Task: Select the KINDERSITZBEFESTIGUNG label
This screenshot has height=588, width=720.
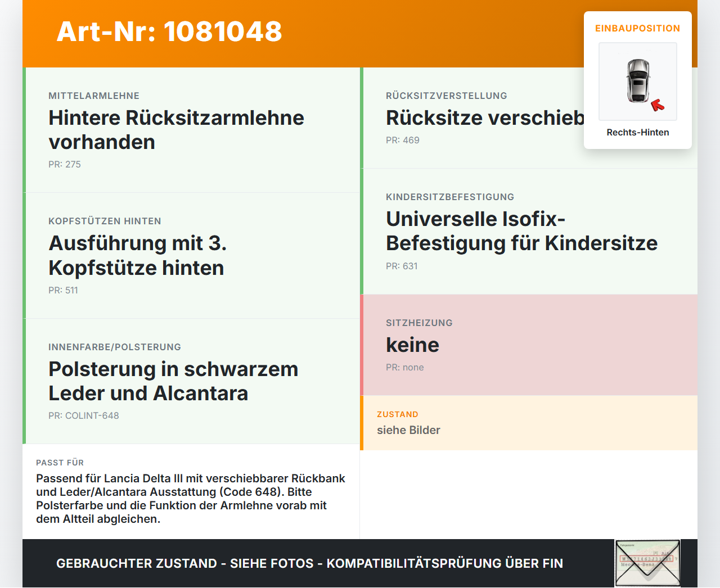Action: [x=450, y=197]
